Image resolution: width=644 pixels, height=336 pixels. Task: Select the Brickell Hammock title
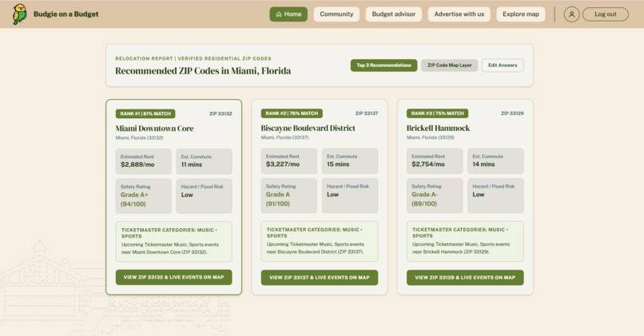[438, 128]
